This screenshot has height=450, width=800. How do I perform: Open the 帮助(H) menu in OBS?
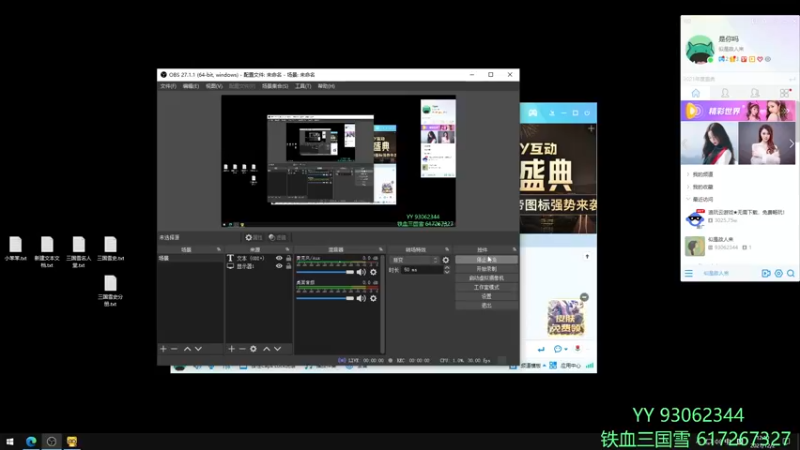326,86
